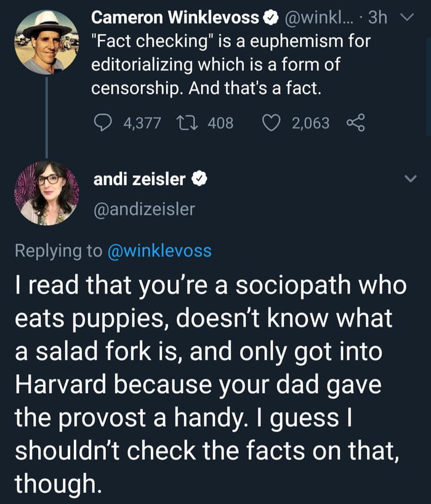Click andi zeisler's verified checkmark badge
The height and width of the screenshot is (504, 431).
coord(199,179)
